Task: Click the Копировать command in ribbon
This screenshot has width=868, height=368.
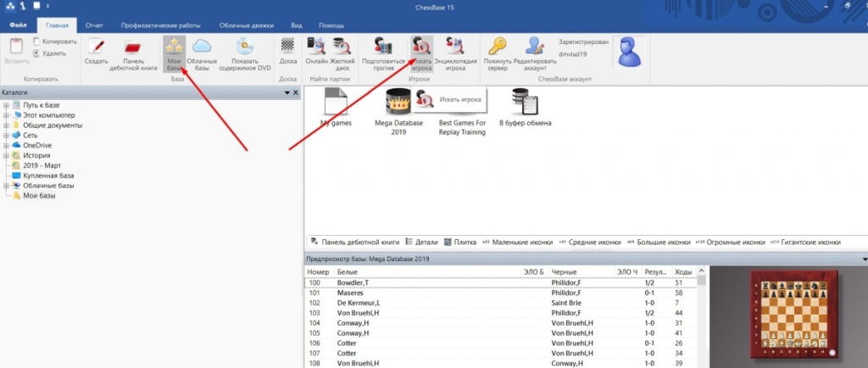Action: point(55,42)
